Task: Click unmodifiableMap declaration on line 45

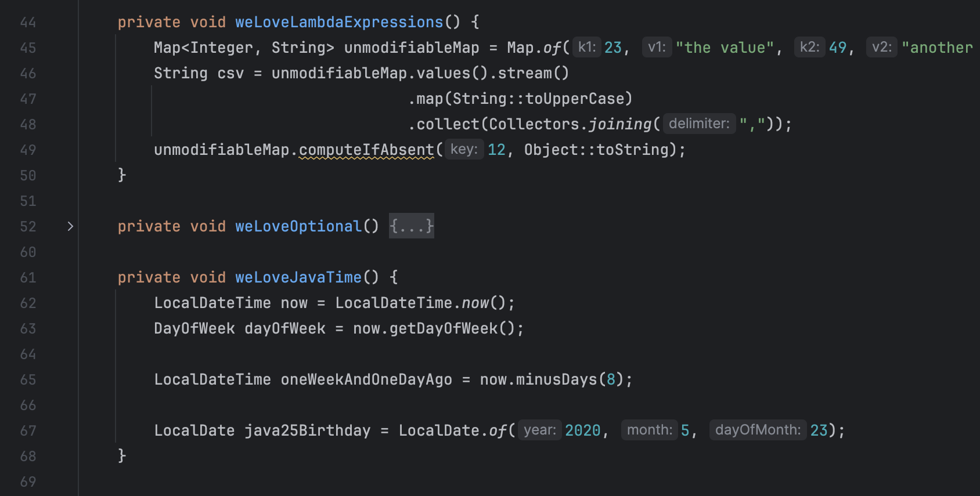Action: click(412, 48)
